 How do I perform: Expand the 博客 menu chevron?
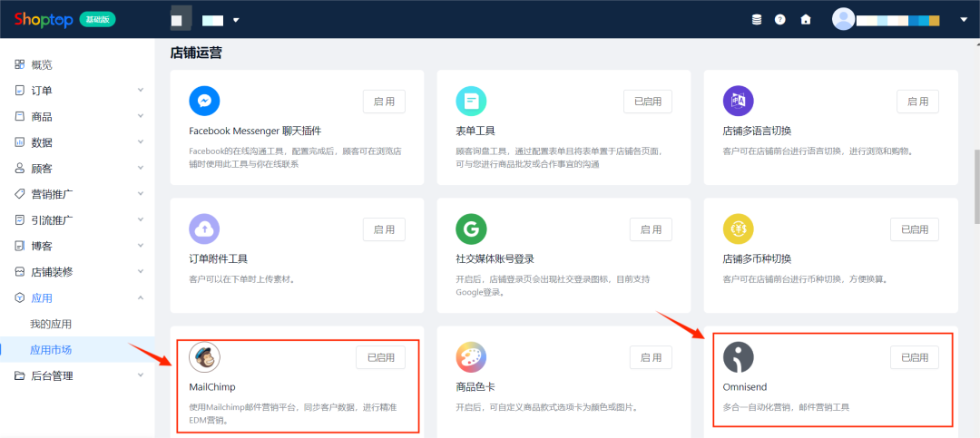[x=140, y=246]
